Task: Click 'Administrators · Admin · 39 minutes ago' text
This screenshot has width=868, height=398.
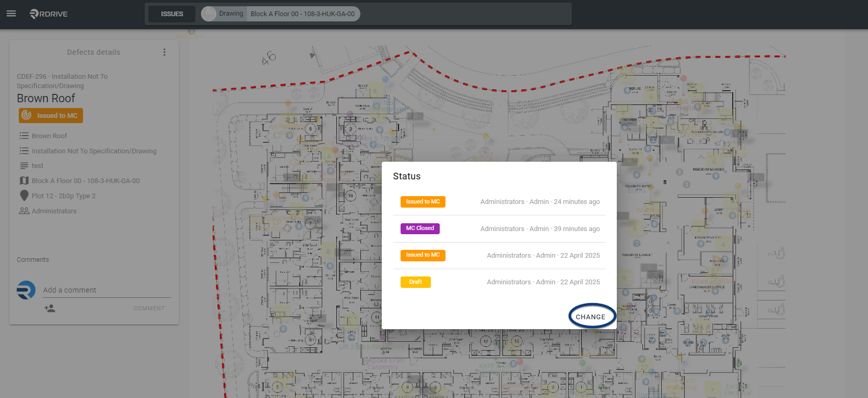Action: [x=540, y=229]
